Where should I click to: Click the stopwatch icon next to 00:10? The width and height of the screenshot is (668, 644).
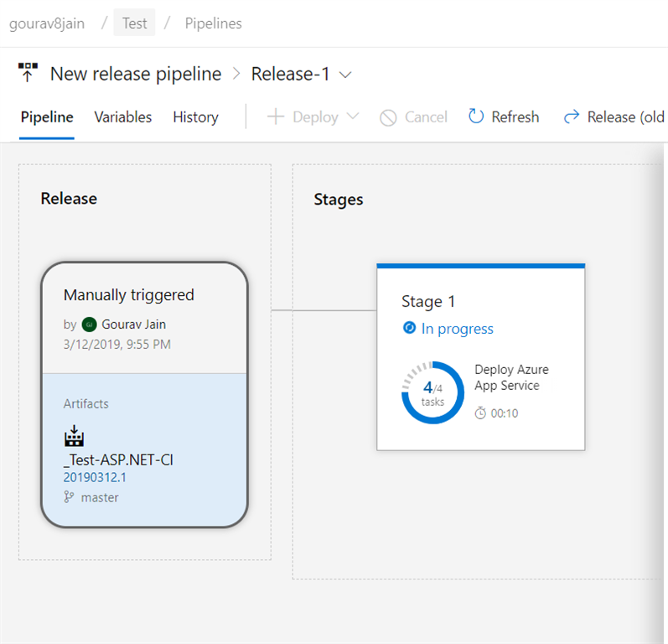480,413
